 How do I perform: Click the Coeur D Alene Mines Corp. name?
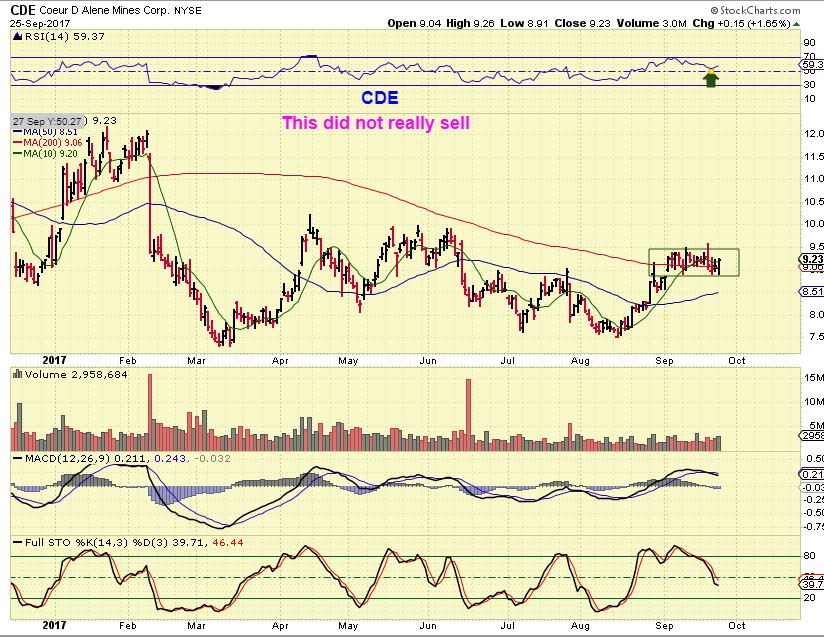point(105,11)
